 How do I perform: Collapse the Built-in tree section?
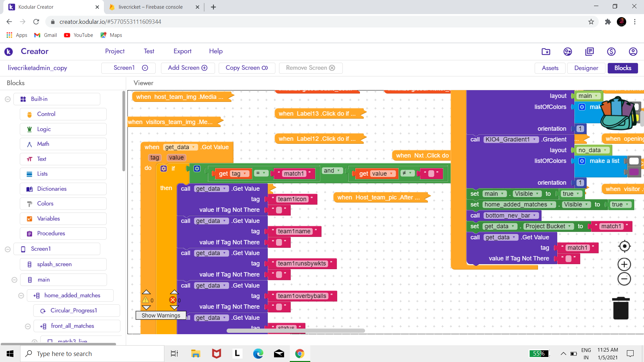pyautogui.click(x=8, y=99)
